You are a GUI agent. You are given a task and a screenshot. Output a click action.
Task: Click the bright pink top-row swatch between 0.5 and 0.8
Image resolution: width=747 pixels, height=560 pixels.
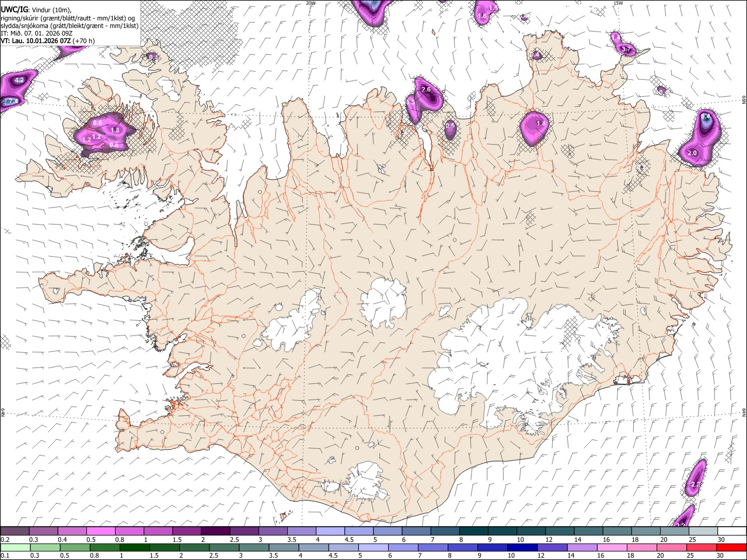coord(100,531)
